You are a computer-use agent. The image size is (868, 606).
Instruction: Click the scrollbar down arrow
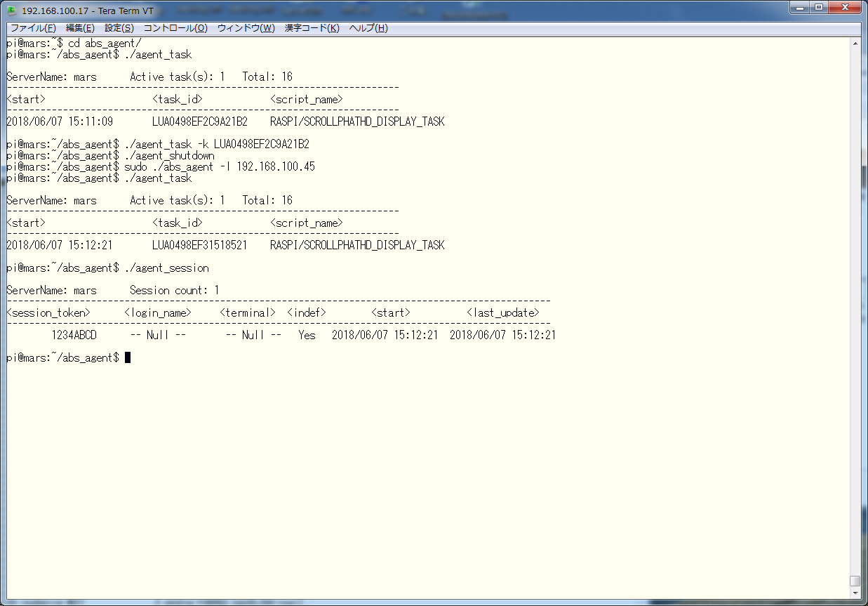coord(855,593)
